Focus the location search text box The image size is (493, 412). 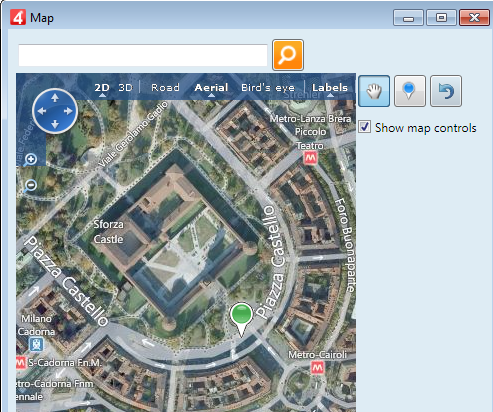[143, 55]
